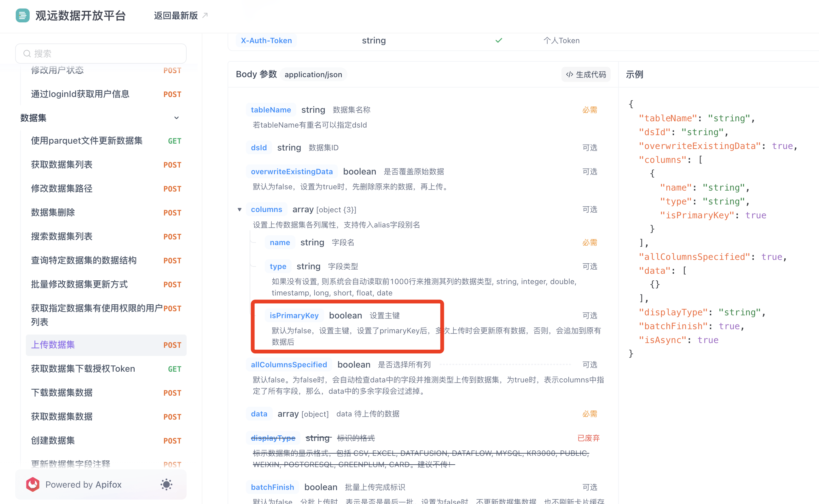Click the Body 参数 heading
Screen dimensions: 819x504
[256, 74]
